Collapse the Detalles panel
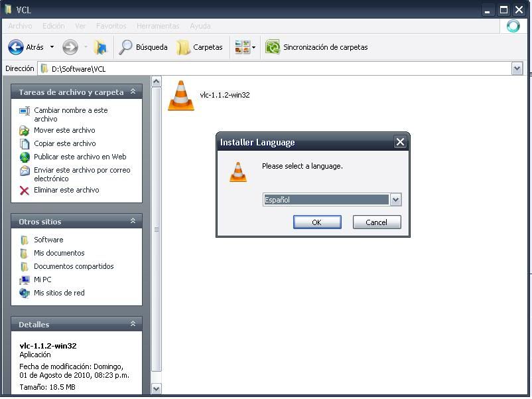This screenshot has width=532, height=399. [x=133, y=324]
